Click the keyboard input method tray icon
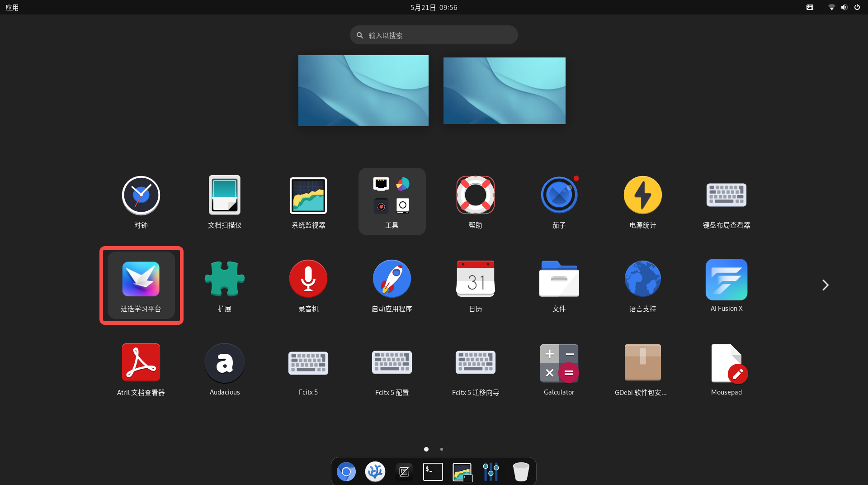Screen dimensions: 868x485 (x=810, y=7)
